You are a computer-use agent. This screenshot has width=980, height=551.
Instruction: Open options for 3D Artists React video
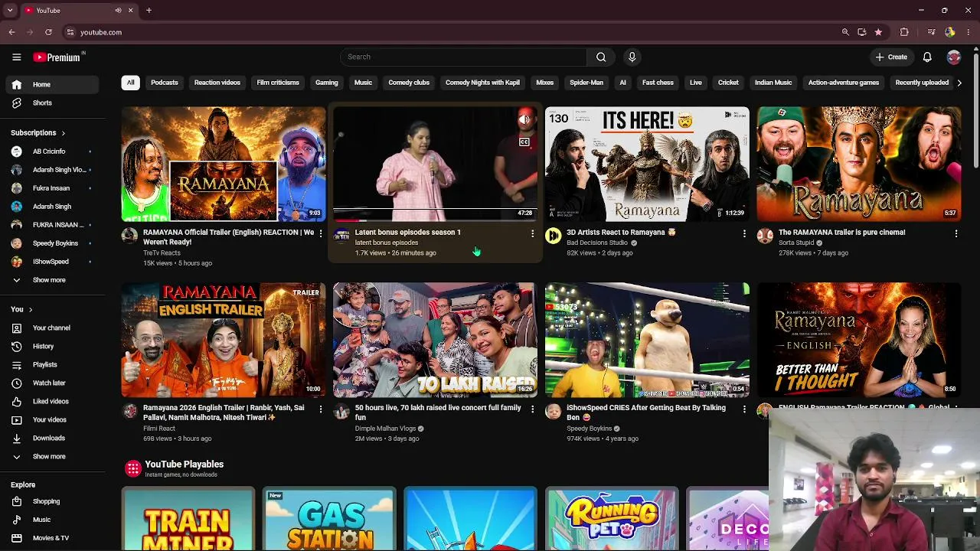[744, 233]
